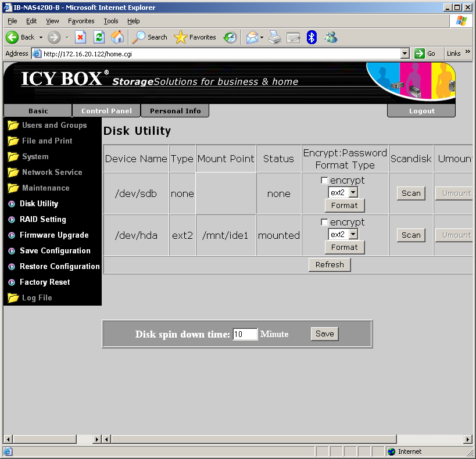Scan the /dev/hda disk
The width and height of the screenshot is (476, 459).
pyautogui.click(x=411, y=235)
